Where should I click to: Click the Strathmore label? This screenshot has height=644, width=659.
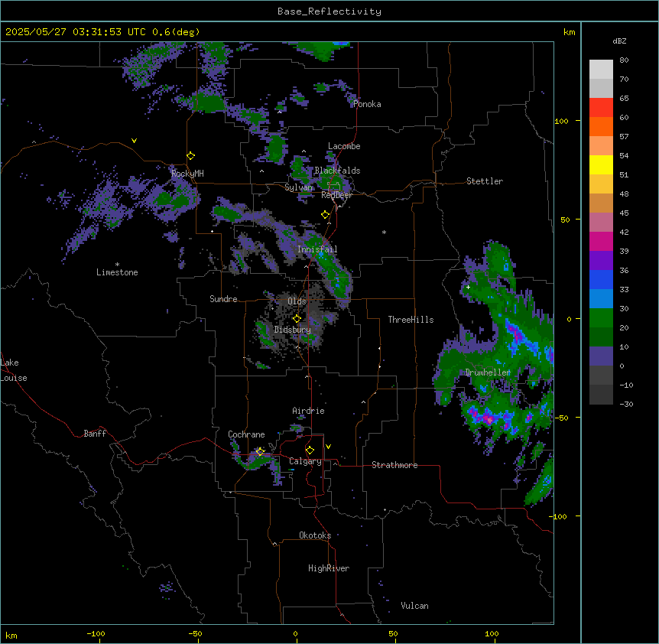click(394, 465)
